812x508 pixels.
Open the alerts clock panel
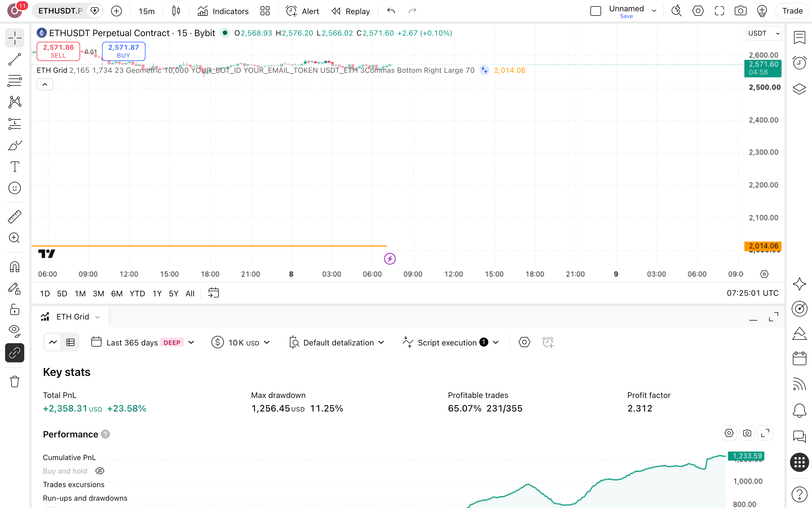(x=800, y=63)
